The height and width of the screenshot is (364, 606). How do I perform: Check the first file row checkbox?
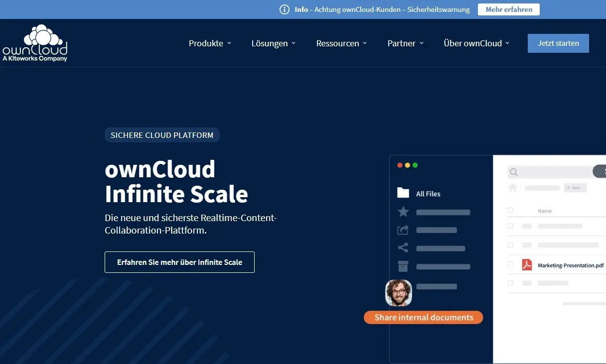(510, 226)
